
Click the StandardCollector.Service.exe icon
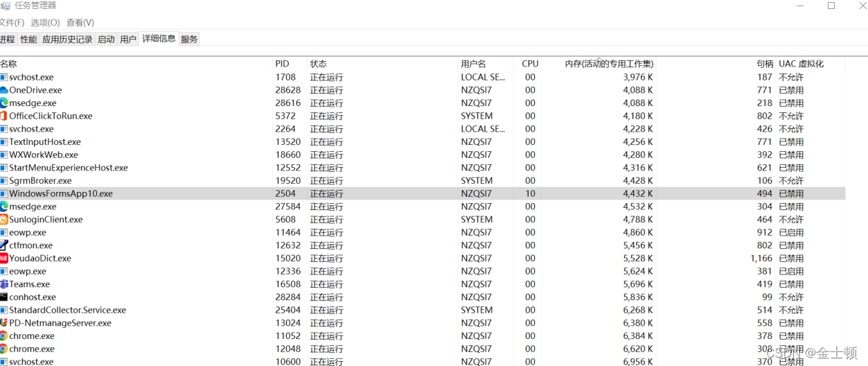(x=4, y=311)
